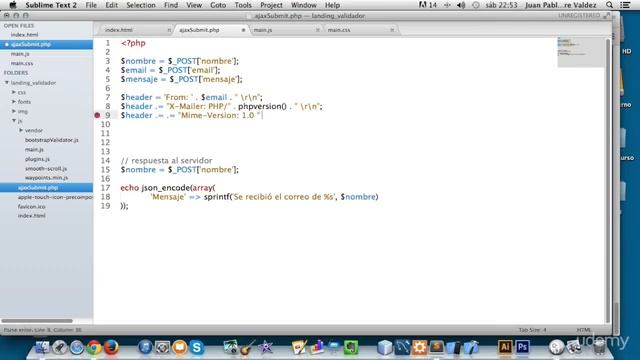Image resolution: width=640 pixels, height=360 pixels.
Task: Open Notification Center list icon
Action: (x=625, y=5)
